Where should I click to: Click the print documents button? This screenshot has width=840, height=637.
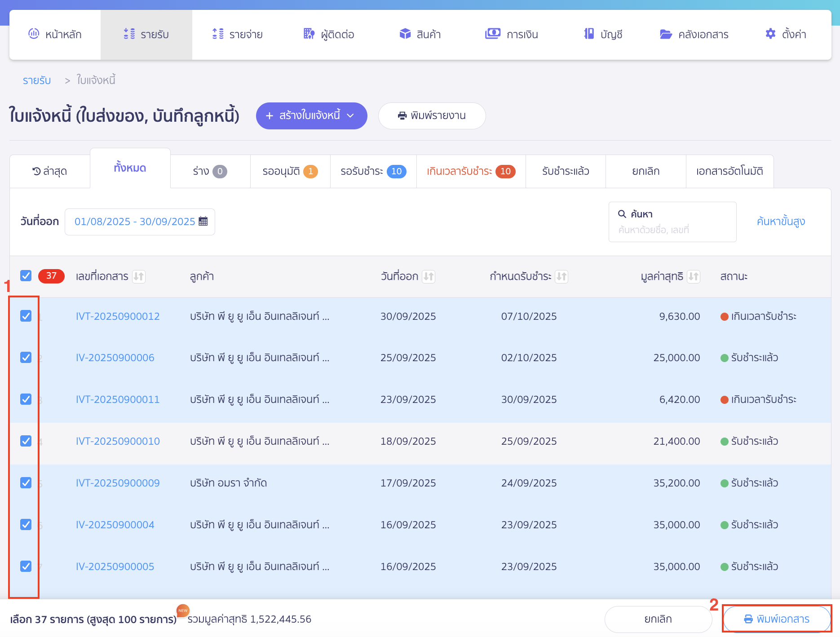pyautogui.click(x=777, y=619)
